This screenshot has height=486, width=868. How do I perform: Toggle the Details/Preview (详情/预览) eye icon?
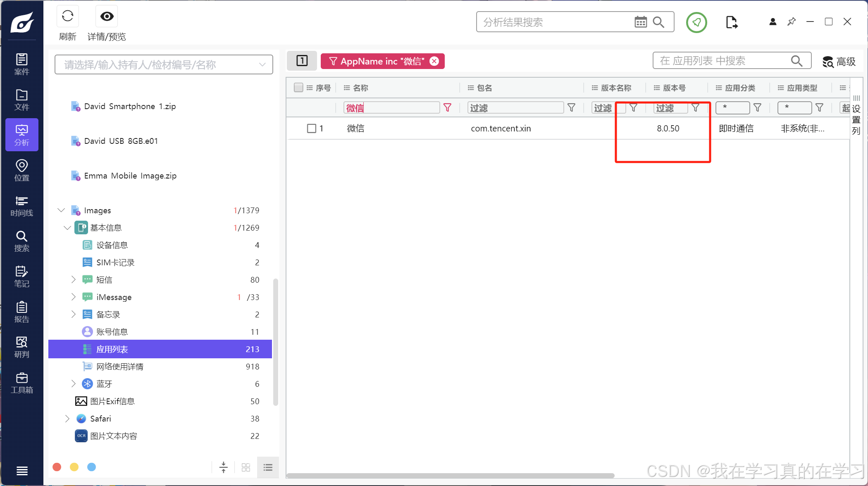point(107,17)
